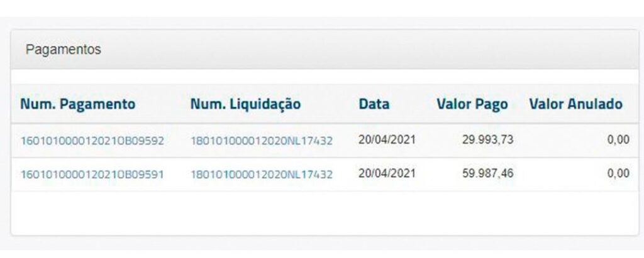Image resolution: width=644 pixels, height=258 pixels.
Task: Select the Data column header
Action: tap(374, 104)
